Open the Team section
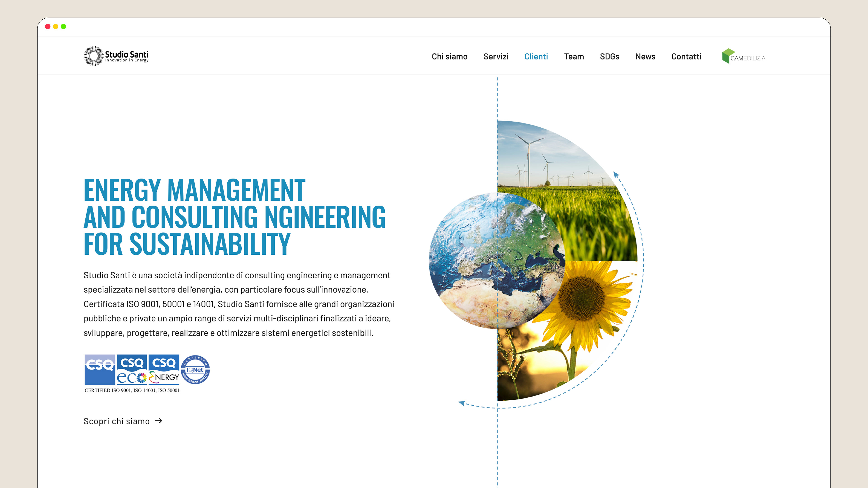This screenshot has width=868, height=488. coord(574,56)
